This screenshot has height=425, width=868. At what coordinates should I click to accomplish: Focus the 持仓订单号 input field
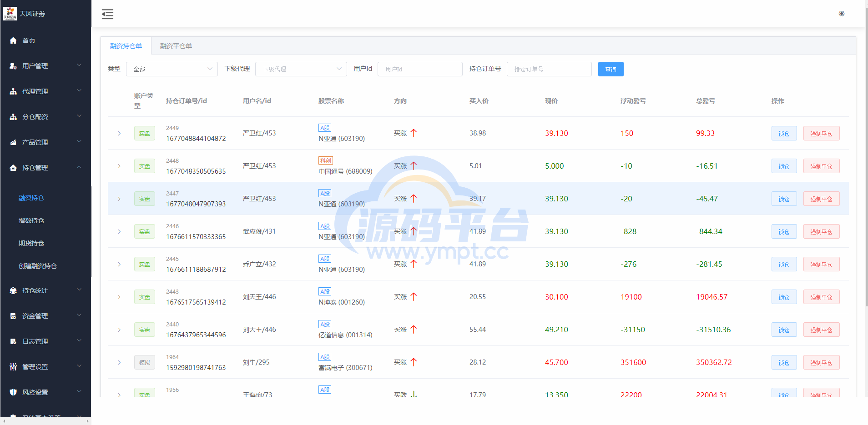tap(549, 69)
